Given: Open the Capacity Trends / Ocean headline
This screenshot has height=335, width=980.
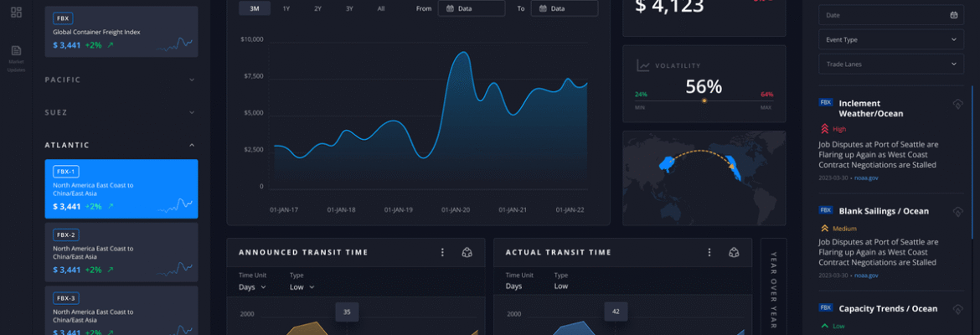Looking at the screenshot, I should click(x=888, y=309).
